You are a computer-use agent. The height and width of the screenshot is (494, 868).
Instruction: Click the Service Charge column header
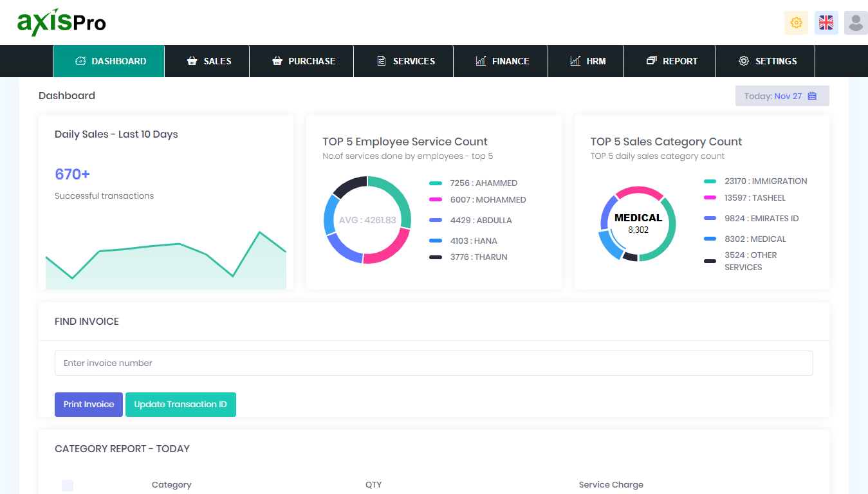coord(611,485)
